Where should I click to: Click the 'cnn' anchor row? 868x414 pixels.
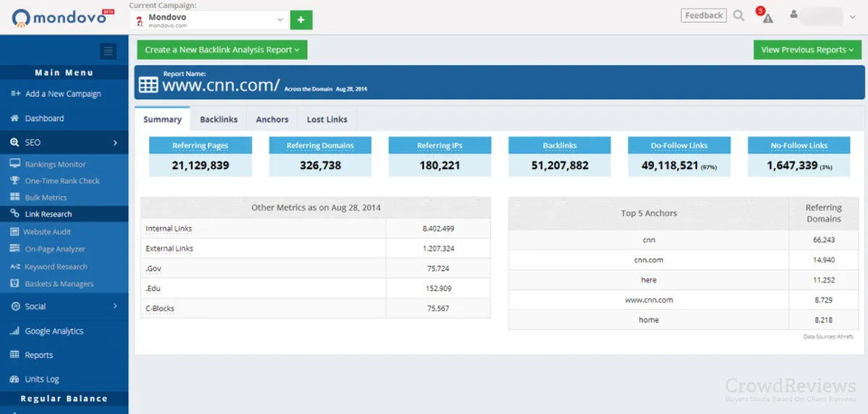coord(684,240)
